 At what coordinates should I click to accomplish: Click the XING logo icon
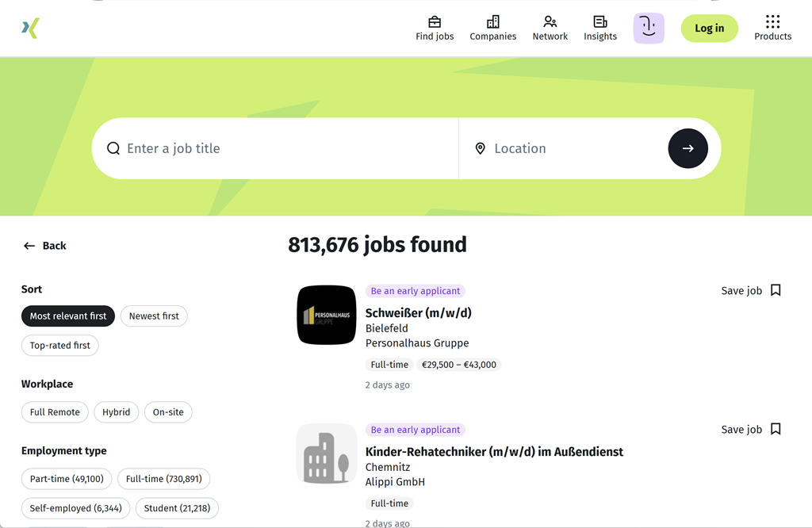[30, 29]
